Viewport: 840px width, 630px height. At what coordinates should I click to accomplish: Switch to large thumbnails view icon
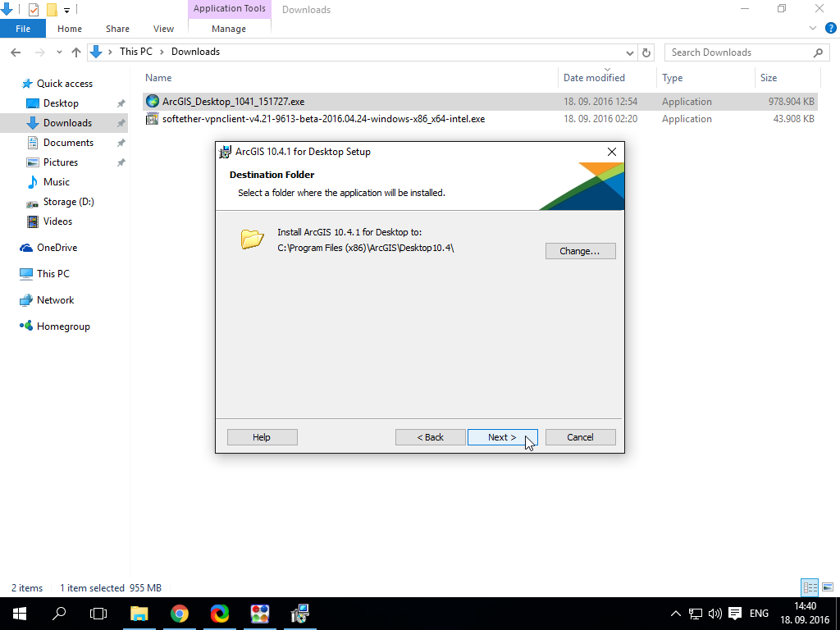point(828,587)
